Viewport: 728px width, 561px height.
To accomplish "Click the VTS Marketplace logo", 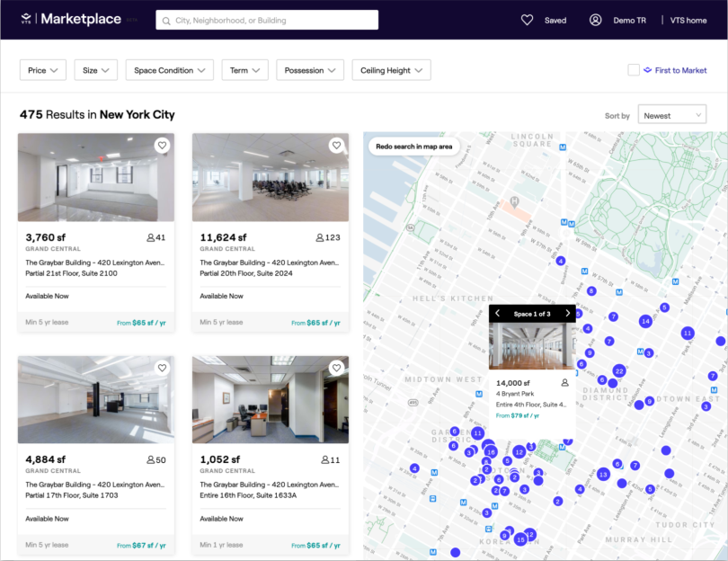I will [71, 19].
